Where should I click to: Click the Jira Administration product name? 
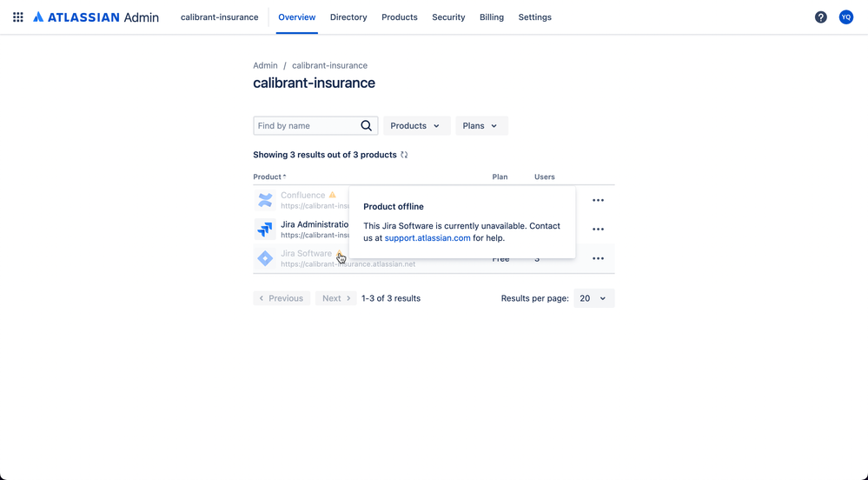click(315, 224)
